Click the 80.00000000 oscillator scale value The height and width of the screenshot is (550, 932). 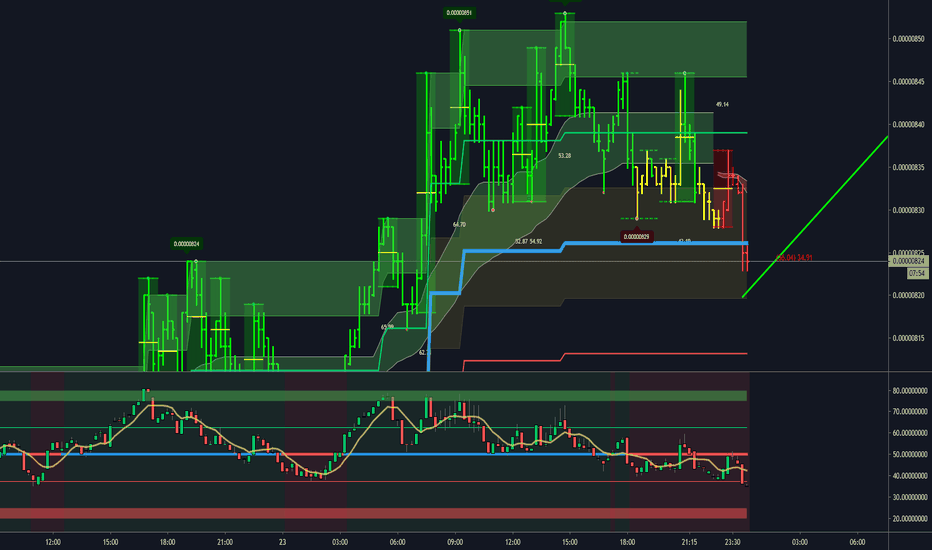[909, 391]
